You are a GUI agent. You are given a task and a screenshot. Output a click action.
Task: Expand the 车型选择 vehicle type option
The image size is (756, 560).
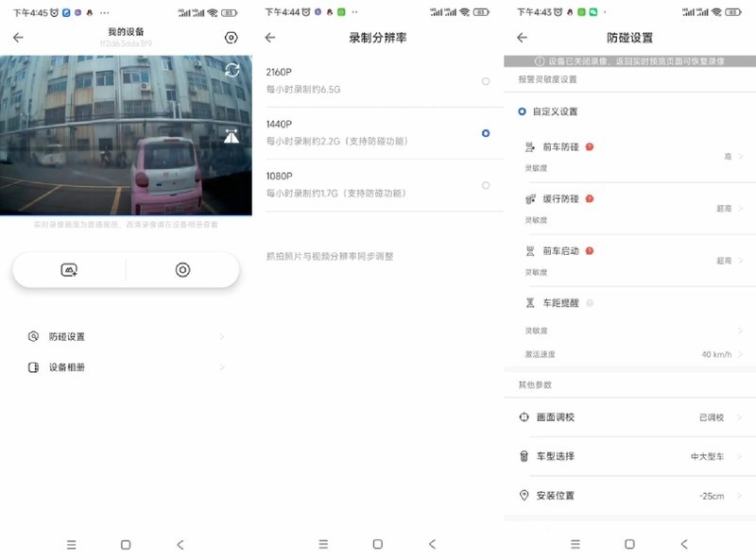628,456
